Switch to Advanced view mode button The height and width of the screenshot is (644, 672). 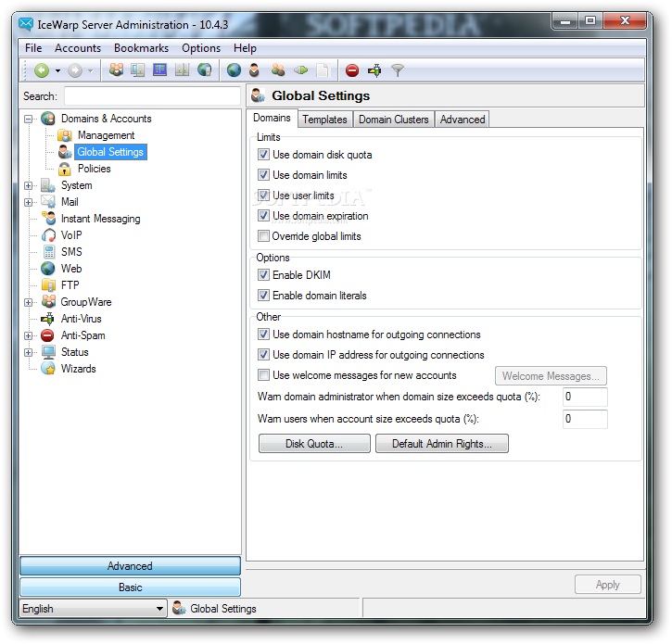[x=130, y=565]
